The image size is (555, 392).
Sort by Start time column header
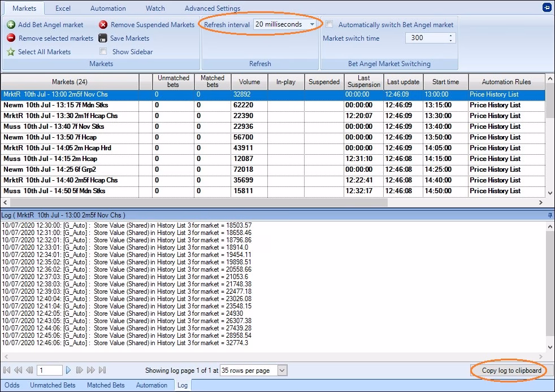pyautogui.click(x=445, y=82)
